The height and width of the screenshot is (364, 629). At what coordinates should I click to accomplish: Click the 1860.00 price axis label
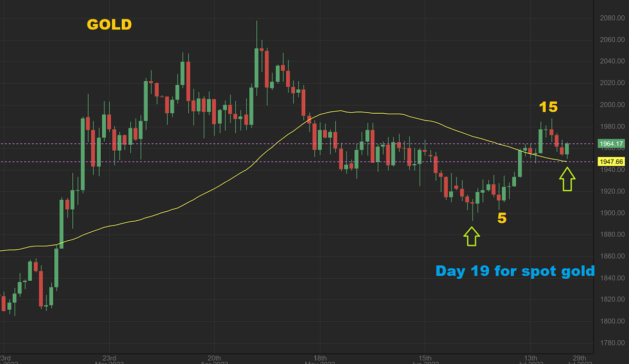pos(612,256)
